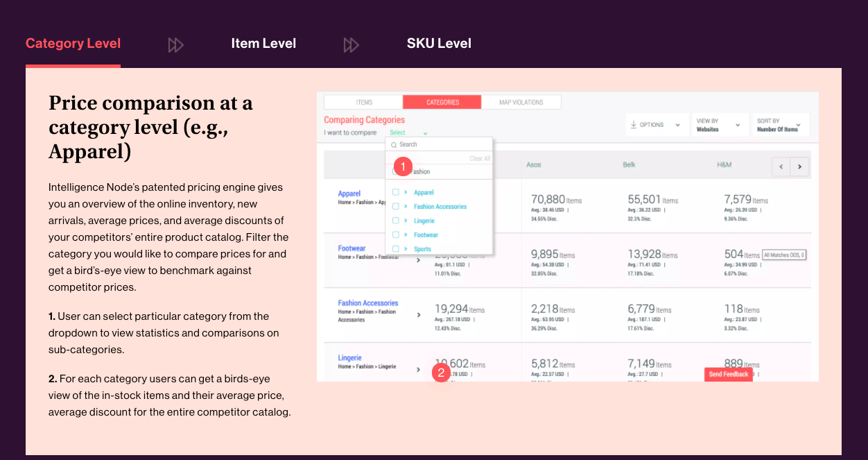Expand Lingerie subcategories in dropdown list

pos(406,221)
